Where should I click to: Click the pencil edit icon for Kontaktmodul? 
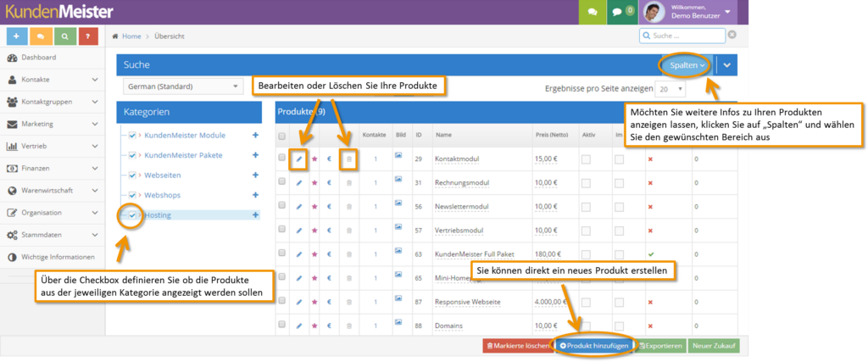point(299,159)
